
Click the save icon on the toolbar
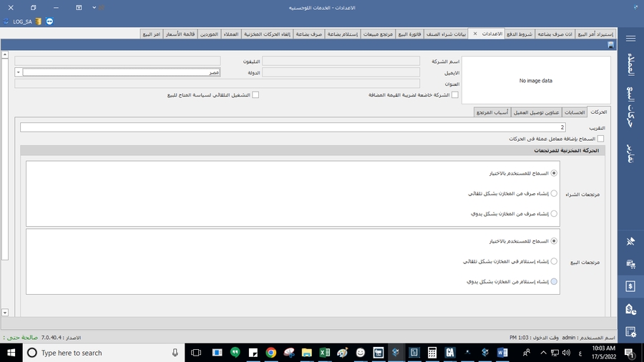pos(610,45)
